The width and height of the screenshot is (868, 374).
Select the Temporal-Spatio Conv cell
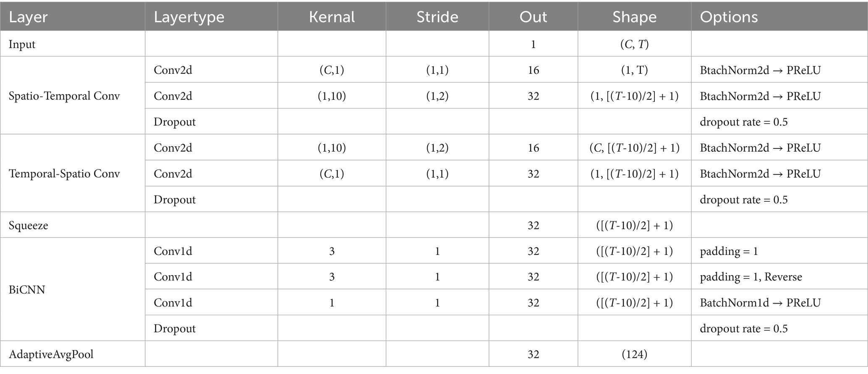point(64,174)
